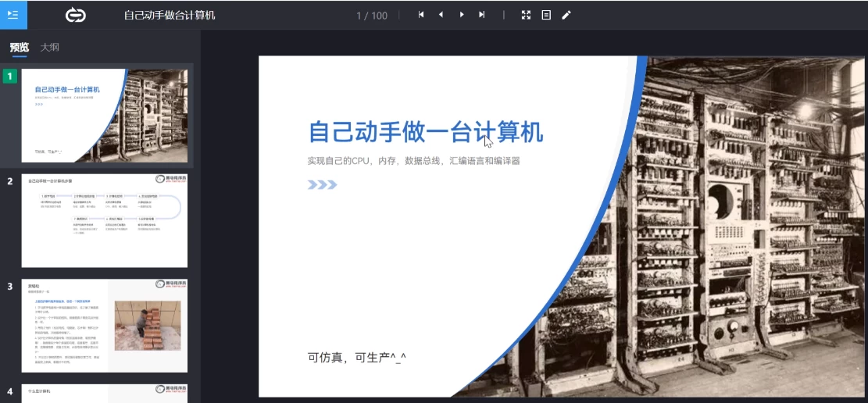This screenshot has height=403, width=868.
Task: Jump to the last slide
Action: (481, 15)
